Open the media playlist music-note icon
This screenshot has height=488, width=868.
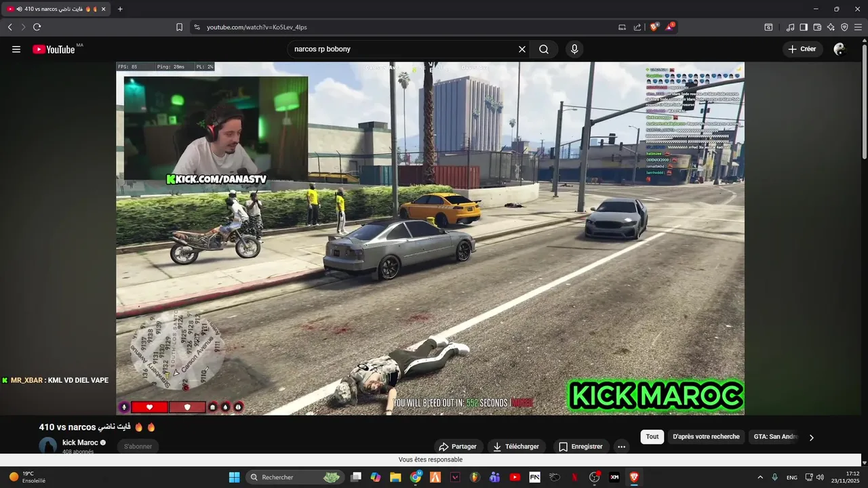click(790, 27)
